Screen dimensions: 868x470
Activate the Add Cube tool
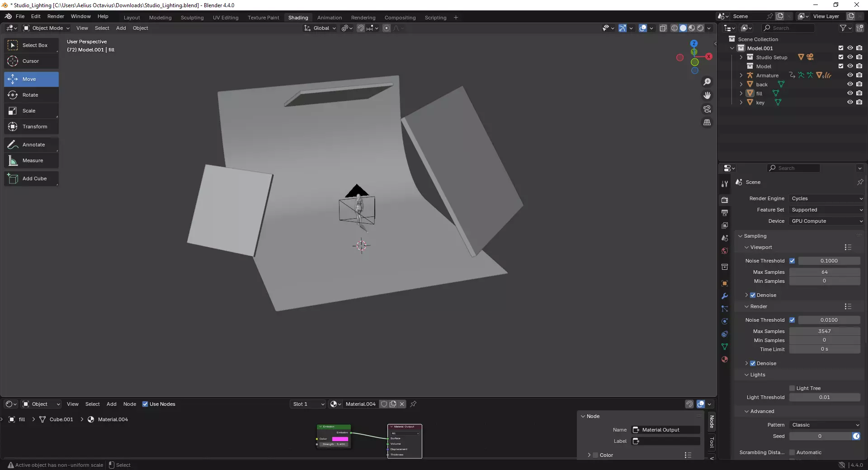(x=31, y=179)
